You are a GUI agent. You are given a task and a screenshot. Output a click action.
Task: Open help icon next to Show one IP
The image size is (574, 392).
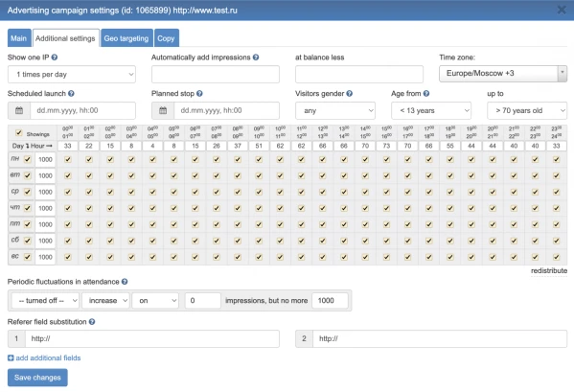[x=55, y=58]
